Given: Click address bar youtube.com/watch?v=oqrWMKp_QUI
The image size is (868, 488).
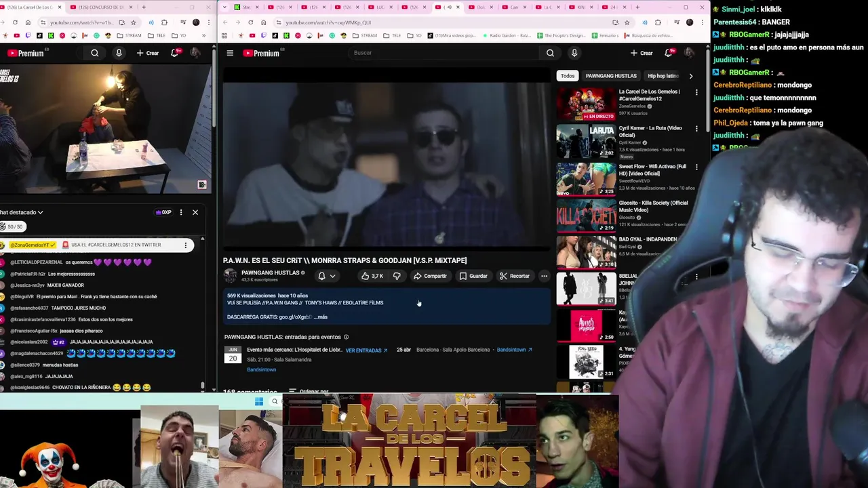Looking at the screenshot, I should [x=328, y=22].
